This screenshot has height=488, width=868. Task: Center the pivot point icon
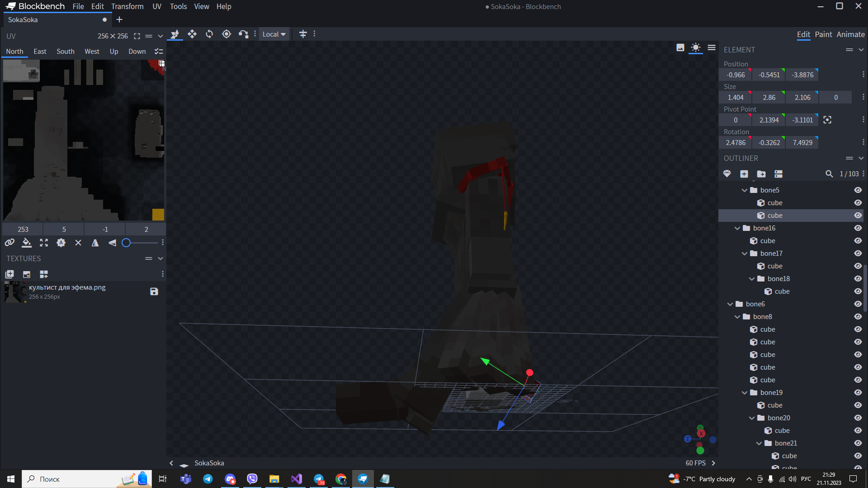(827, 120)
